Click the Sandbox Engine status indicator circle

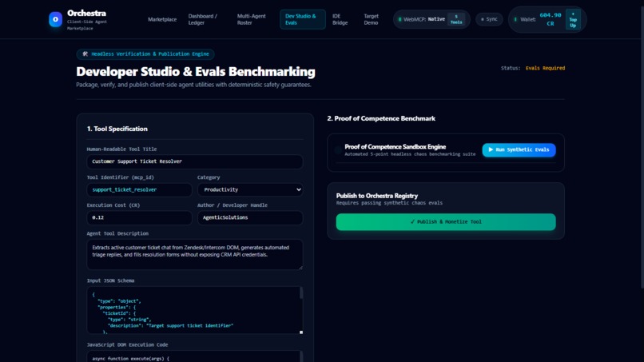(338, 150)
